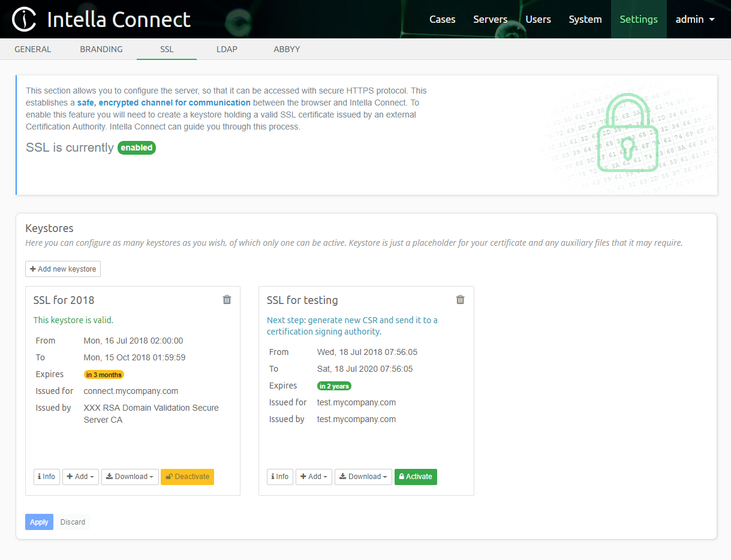Screen dimensions: 731x560
Task: Open the admin account dropdown
Action: click(694, 19)
